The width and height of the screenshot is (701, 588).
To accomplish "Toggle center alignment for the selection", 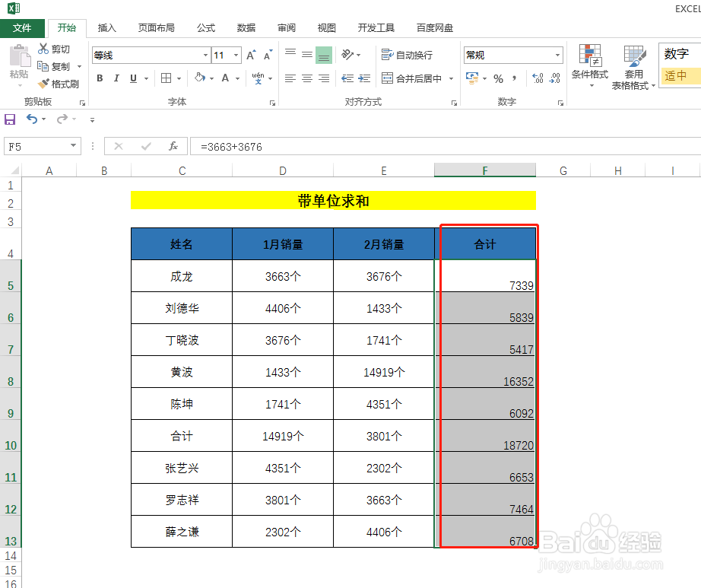I will coord(306,78).
